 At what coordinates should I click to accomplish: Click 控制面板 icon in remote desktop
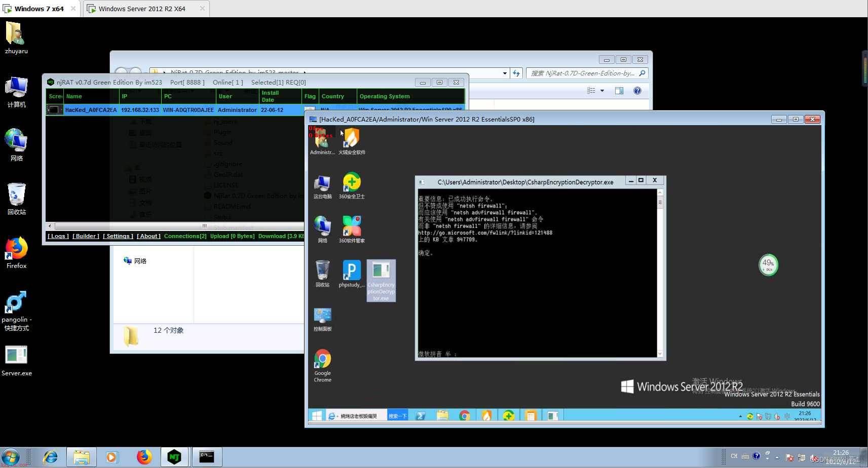pos(322,320)
